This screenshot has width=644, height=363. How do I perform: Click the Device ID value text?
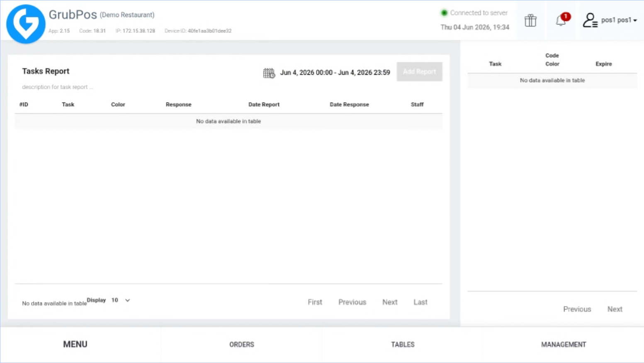point(209,31)
